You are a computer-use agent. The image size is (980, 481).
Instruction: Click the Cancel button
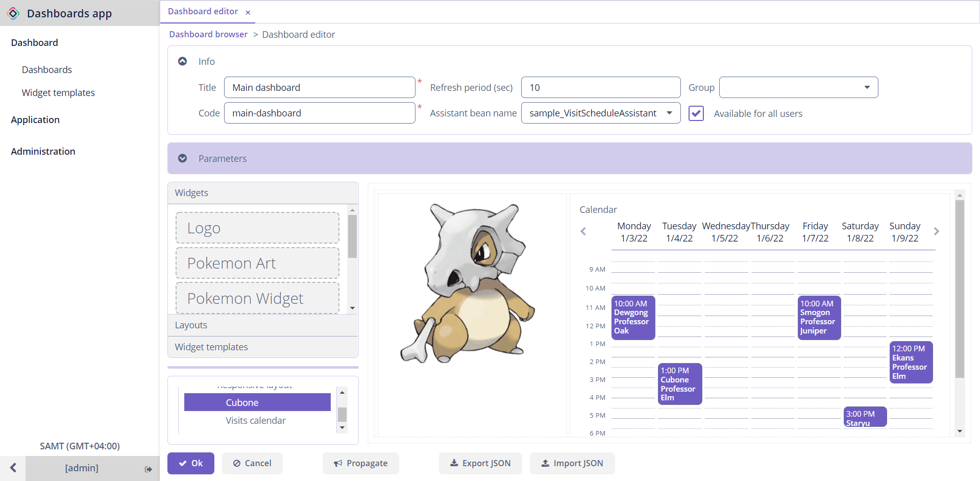[x=252, y=463]
